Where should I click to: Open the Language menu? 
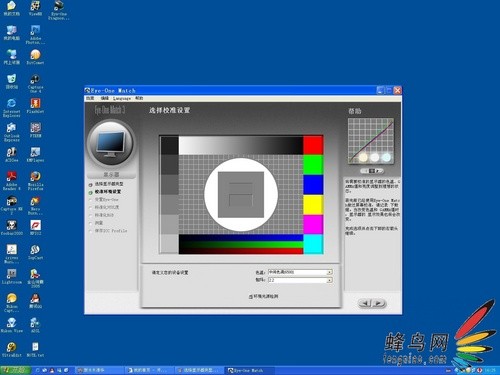(122, 98)
